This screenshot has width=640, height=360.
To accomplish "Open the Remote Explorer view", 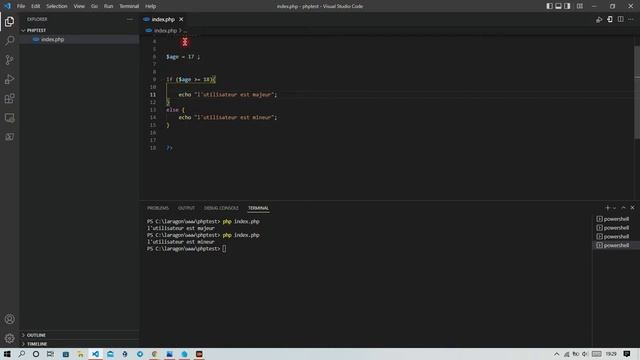I will 9,118.
